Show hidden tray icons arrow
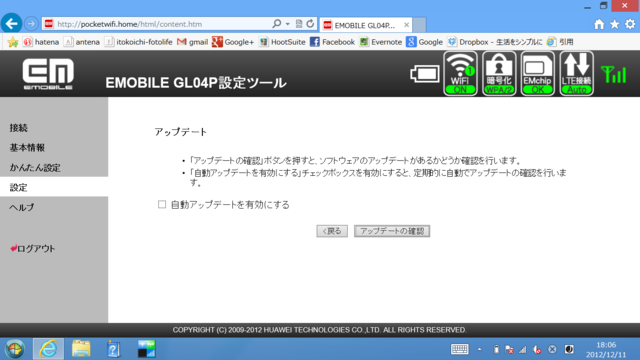The width and height of the screenshot is (640, 360). point(480,349)
